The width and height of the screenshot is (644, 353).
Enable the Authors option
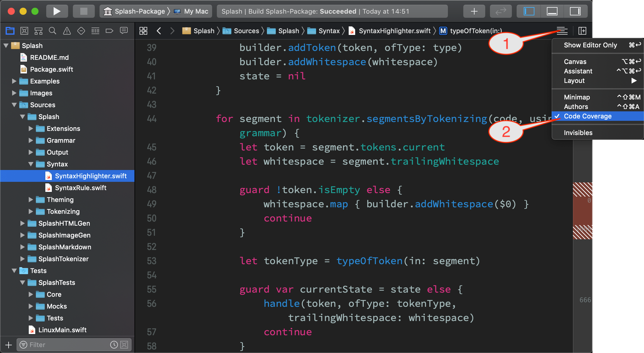tap(598, 107)
